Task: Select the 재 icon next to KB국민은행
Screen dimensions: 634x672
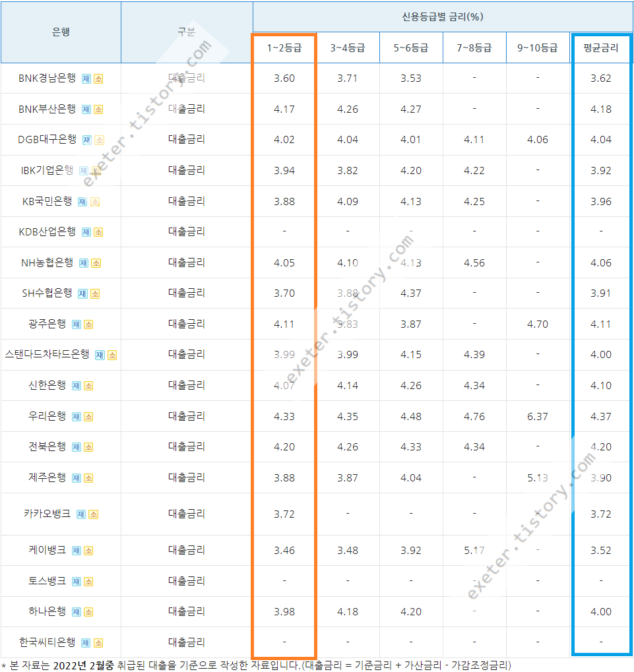Action: [82, 202]
